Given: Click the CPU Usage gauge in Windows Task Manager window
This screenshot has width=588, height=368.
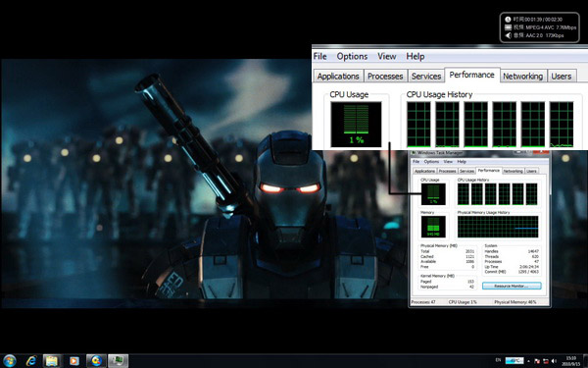Looking at the screenshot, I should pos(433,194).
